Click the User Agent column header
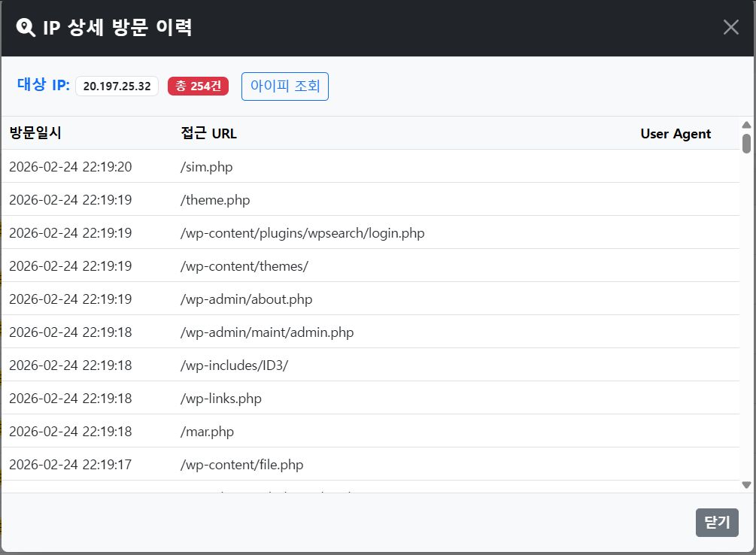The width and height of the screenshot is (756, 555). (675, 134)
